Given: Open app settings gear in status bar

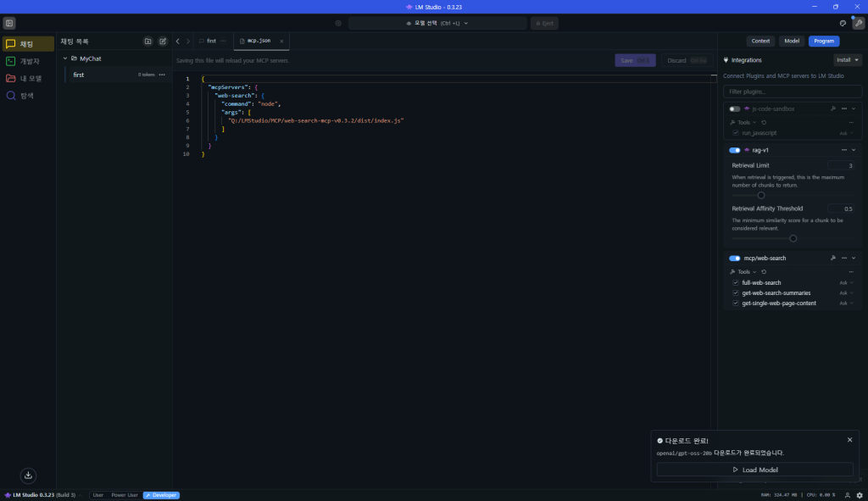Looking at the screenshot, I should [860, 495].
